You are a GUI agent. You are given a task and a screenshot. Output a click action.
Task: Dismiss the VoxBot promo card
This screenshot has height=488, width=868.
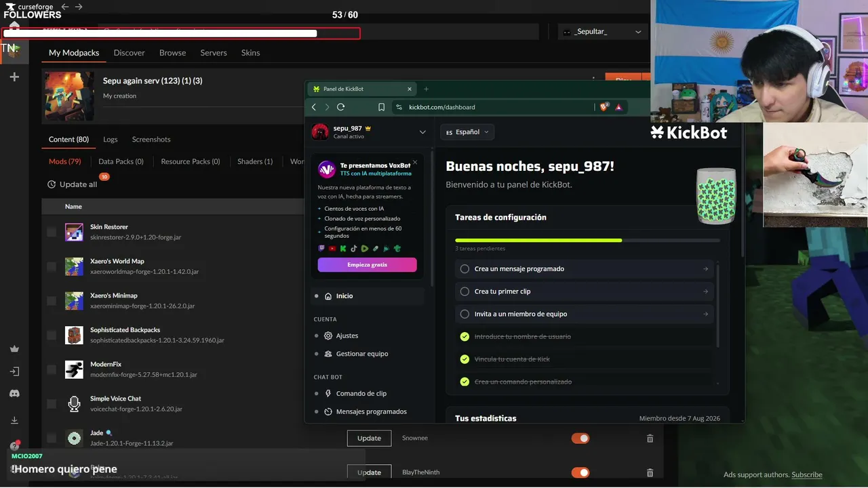click(415, 163)
